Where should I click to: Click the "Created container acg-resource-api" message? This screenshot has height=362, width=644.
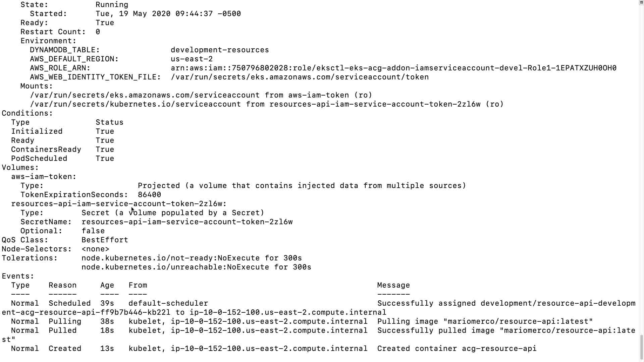457,349
